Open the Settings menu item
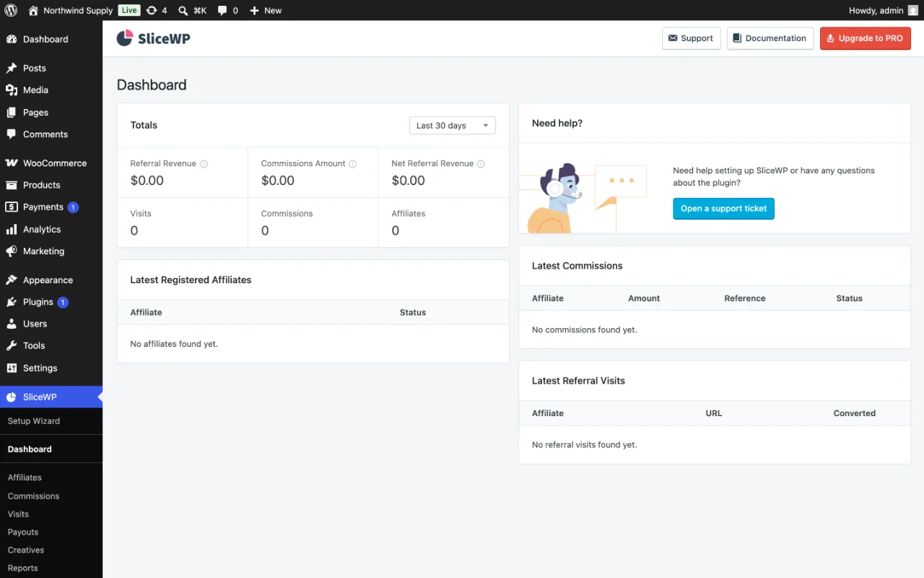Viewport: 924px width, 578px height. pos(51,368)
